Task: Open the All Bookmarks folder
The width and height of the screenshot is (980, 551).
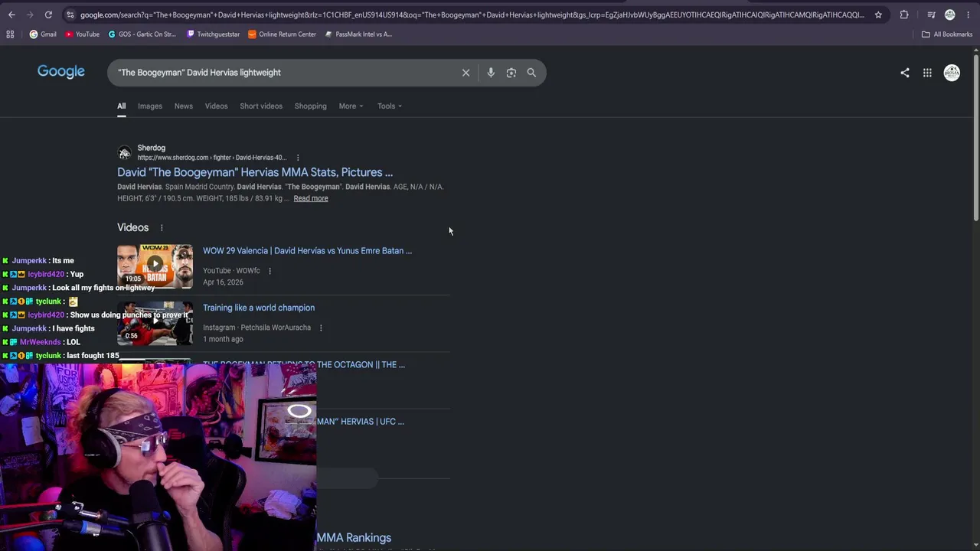Action: tap(947, 34)
